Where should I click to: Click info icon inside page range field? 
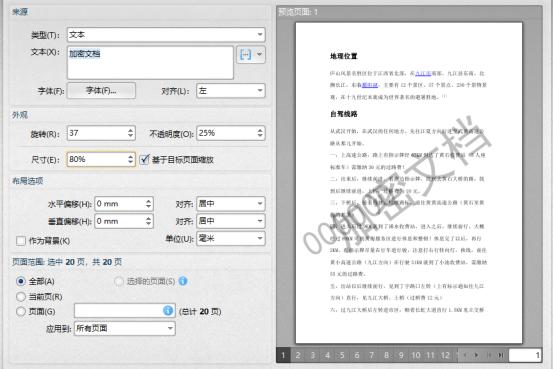click(168, 311)
